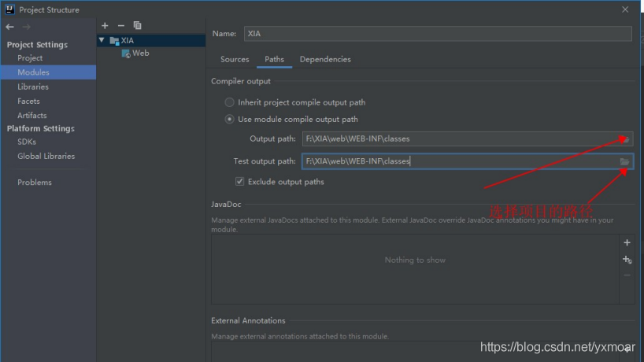Viewport: 644px width, 362px height.
Task: Open the Dependencies tab
Action: tap(325, 59)
